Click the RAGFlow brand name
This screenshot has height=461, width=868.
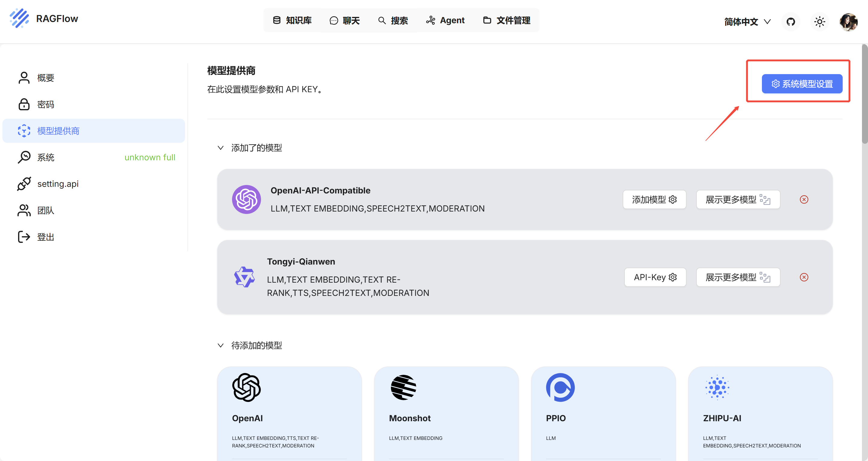(x=57, y=19)
